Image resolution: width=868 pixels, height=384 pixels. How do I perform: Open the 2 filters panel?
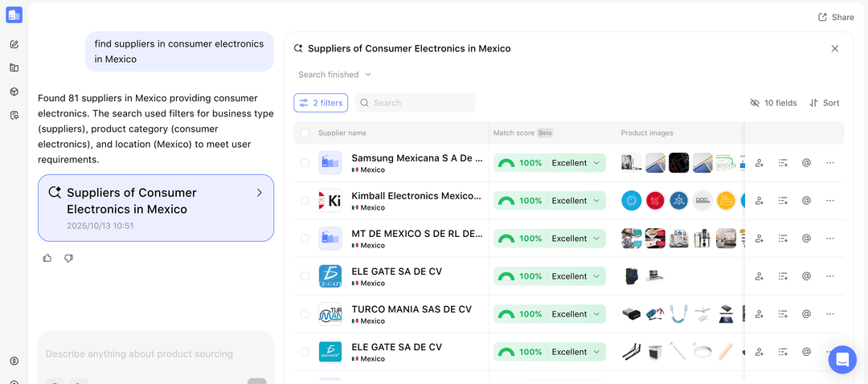(x=321, y=103)
